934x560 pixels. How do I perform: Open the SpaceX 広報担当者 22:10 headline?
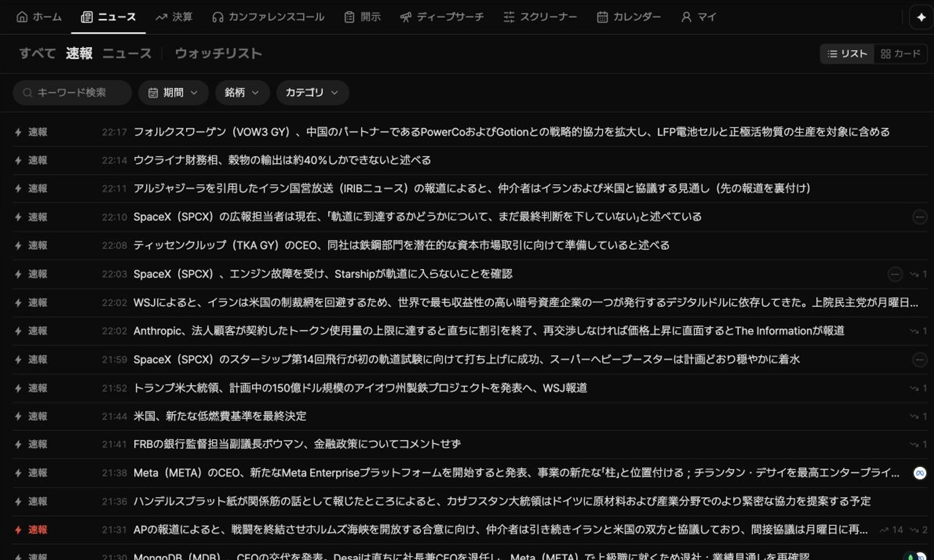click(x=417, y=217)
